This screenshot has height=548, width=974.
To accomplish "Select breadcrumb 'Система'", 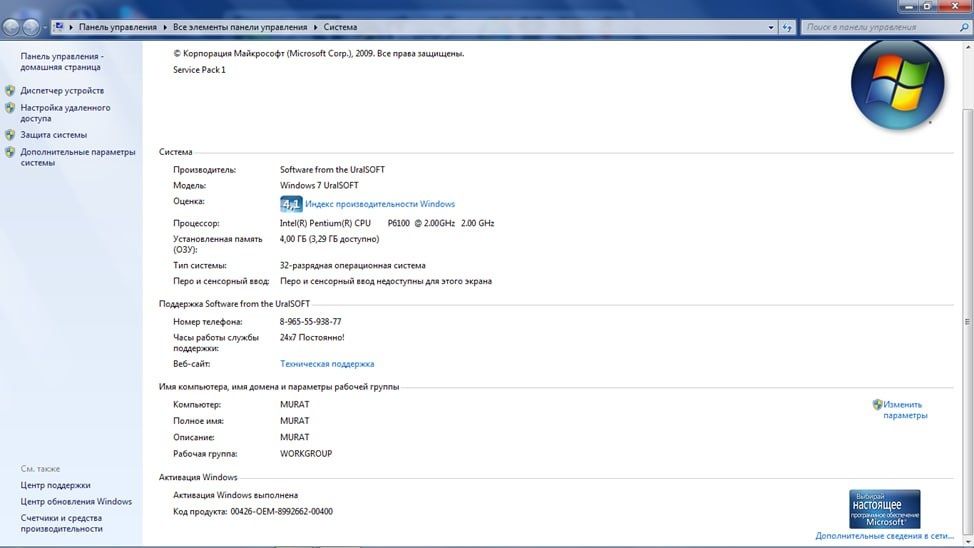I will click(x=340, y=27).
